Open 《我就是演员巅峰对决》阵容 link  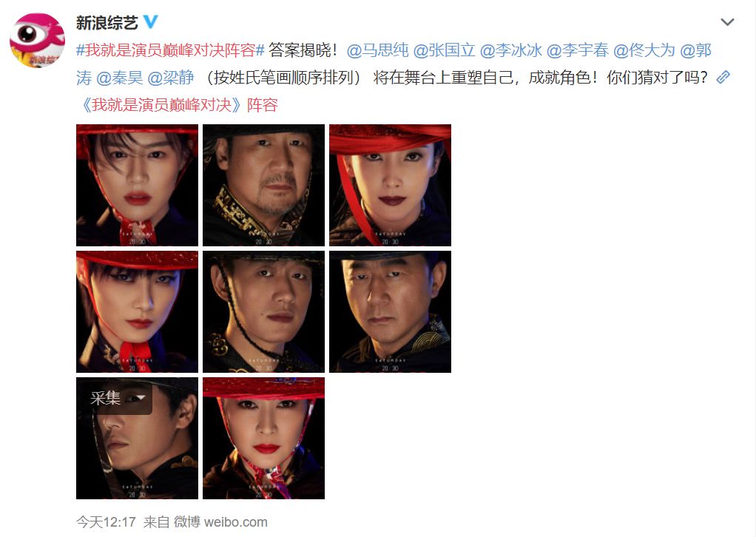pos(177,104)
